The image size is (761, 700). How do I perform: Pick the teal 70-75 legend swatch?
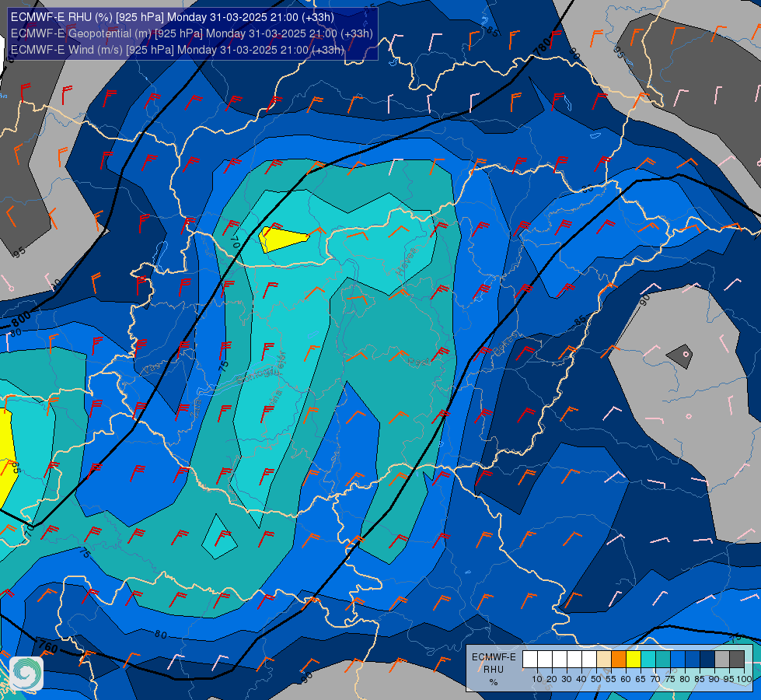click(663, 660)
